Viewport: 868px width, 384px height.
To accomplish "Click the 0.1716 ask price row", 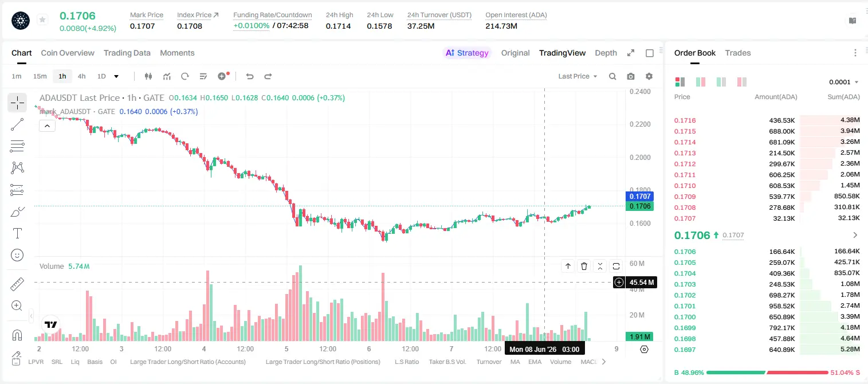I will (767, 120).
